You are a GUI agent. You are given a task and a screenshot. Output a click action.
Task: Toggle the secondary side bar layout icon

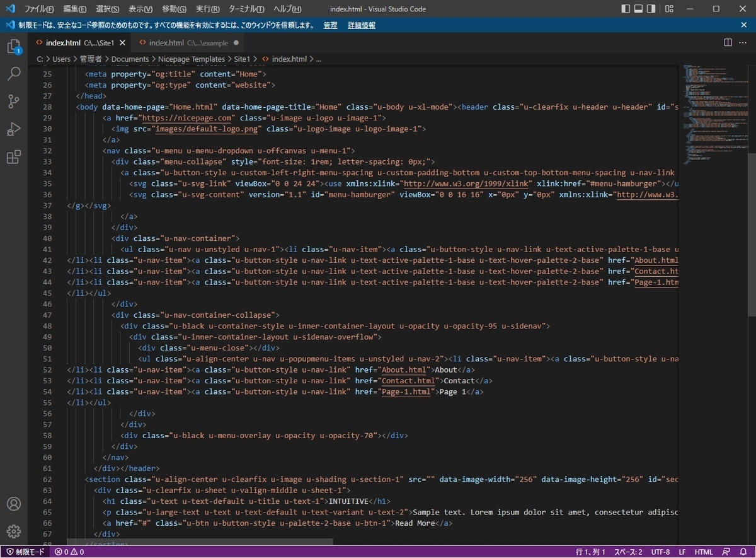tap(651, 9)
